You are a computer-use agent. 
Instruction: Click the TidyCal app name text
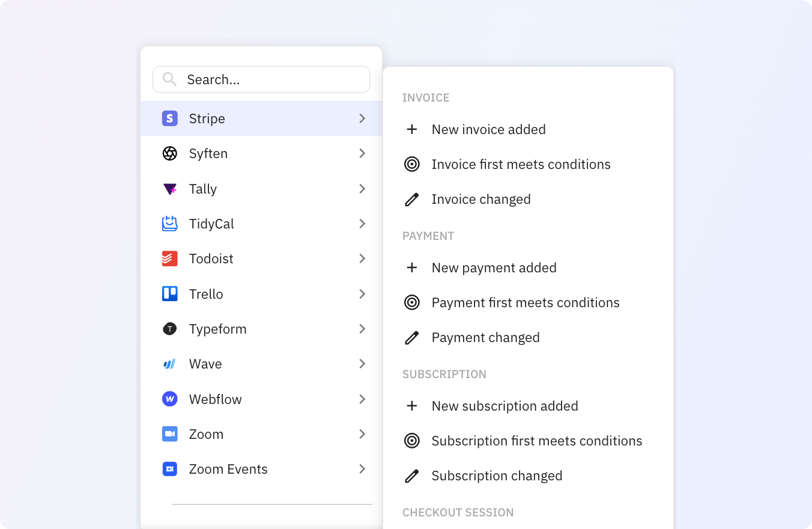(x=211, y=224)
